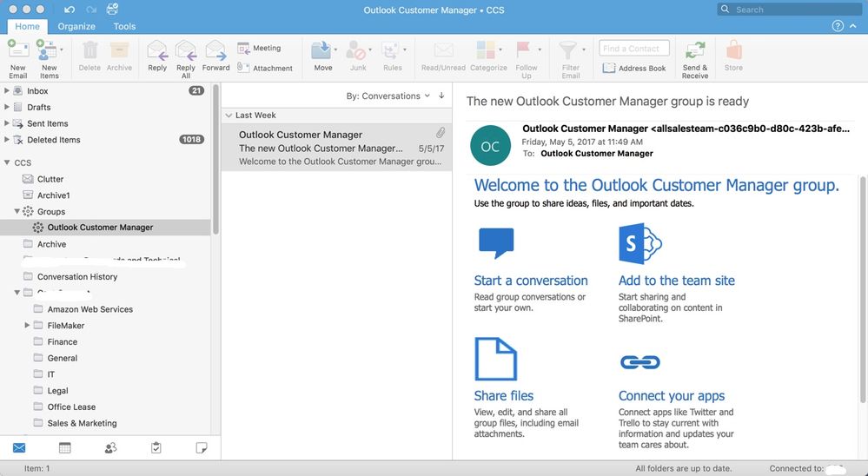Open the People view icon
This screenshot has height=476, width=868.
[x=110, y=448]
